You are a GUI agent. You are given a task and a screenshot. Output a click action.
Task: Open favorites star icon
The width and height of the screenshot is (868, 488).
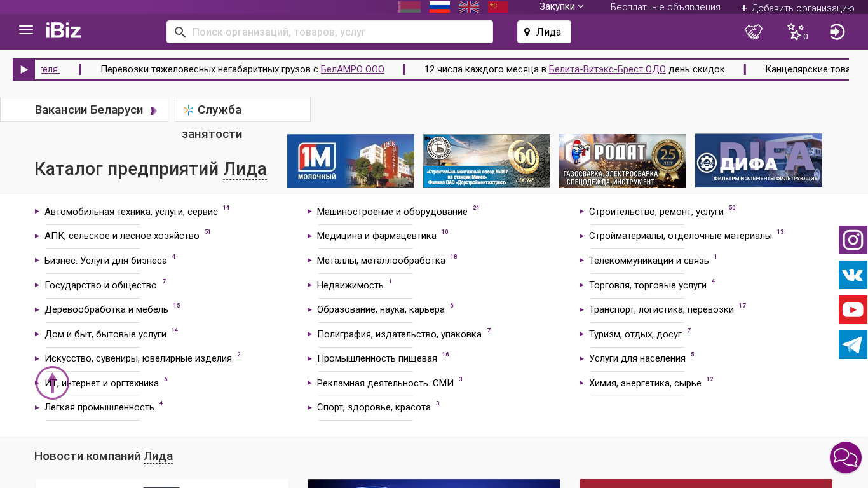796,32
